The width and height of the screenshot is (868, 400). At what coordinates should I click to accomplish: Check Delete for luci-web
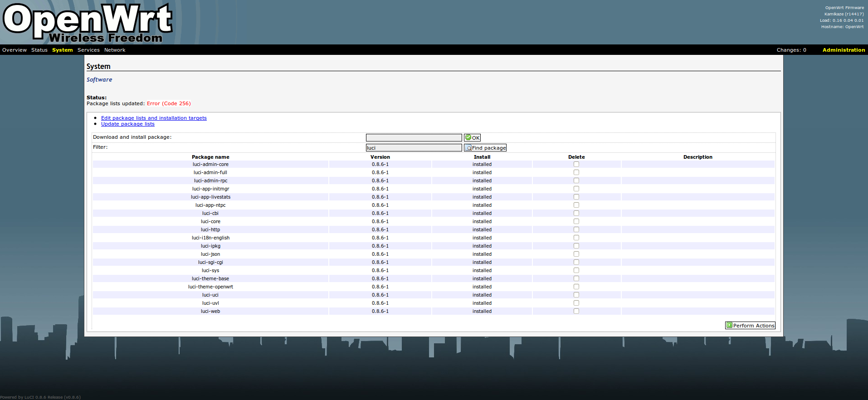(x=576, y=311)
